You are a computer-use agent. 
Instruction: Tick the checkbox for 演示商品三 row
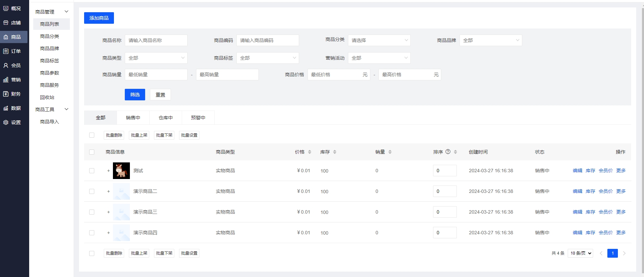click(92, 212)
